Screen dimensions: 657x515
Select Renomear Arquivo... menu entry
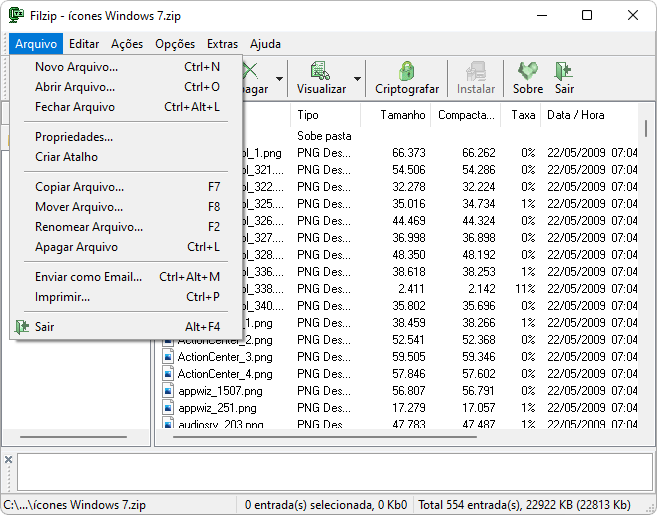(126, 227)
